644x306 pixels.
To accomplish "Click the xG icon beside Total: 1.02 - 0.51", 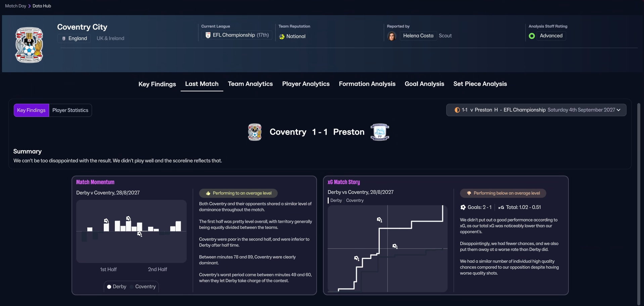I will point(501,208).
